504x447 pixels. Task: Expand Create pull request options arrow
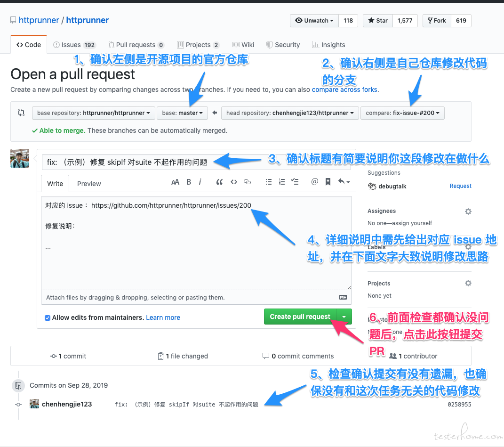coord(344,317)
